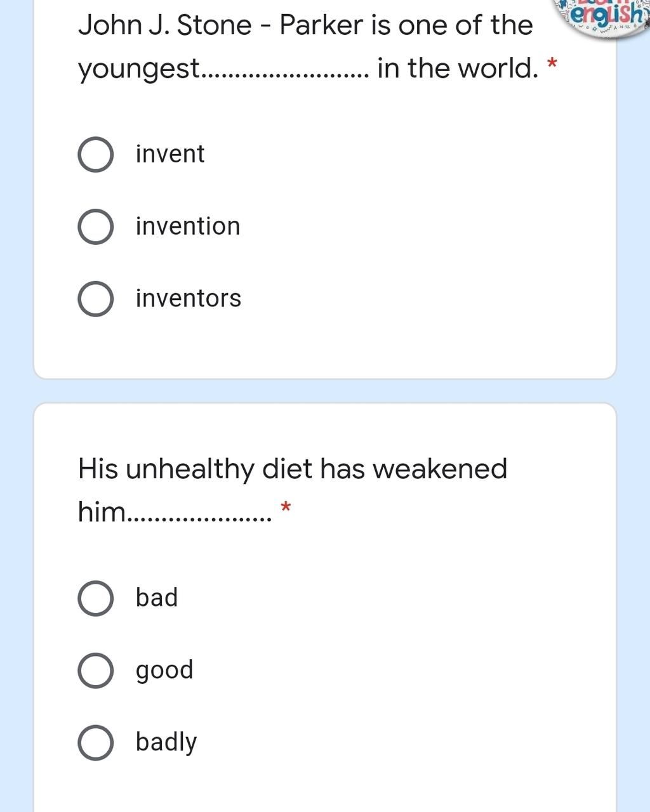
Task: Click the light blue gap between question cards
Action: pyautogui.click(x=325, y=391)
